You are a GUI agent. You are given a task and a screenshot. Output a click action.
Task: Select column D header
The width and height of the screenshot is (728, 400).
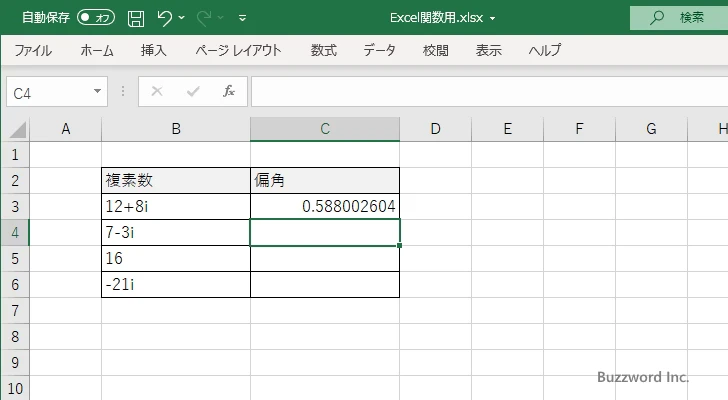[x=436, y=129]
